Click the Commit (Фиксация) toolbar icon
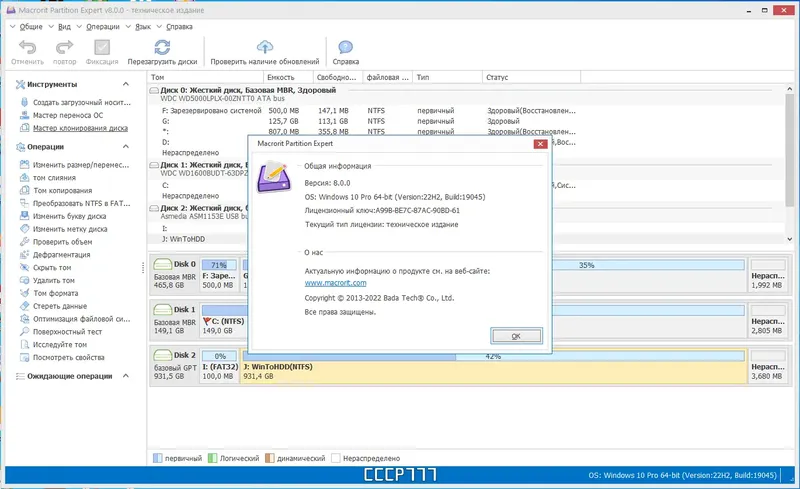The image size is (800, 489). 102,47
